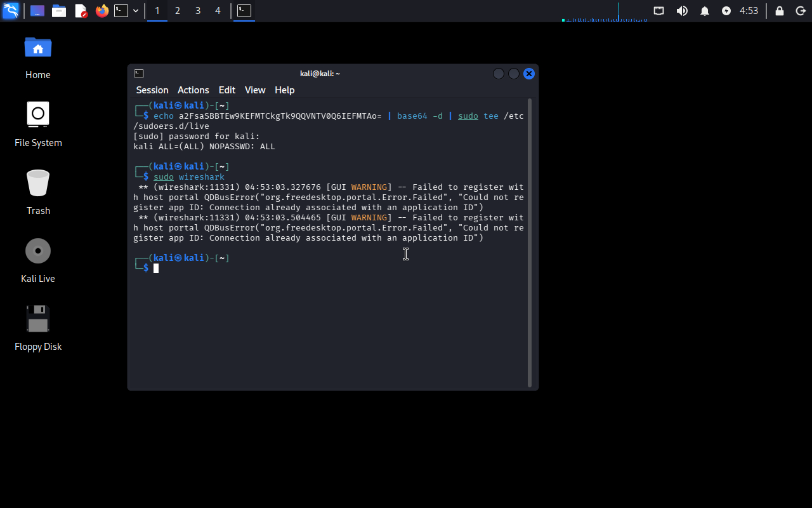
Task: Click the log out icon
Action: 801,11
